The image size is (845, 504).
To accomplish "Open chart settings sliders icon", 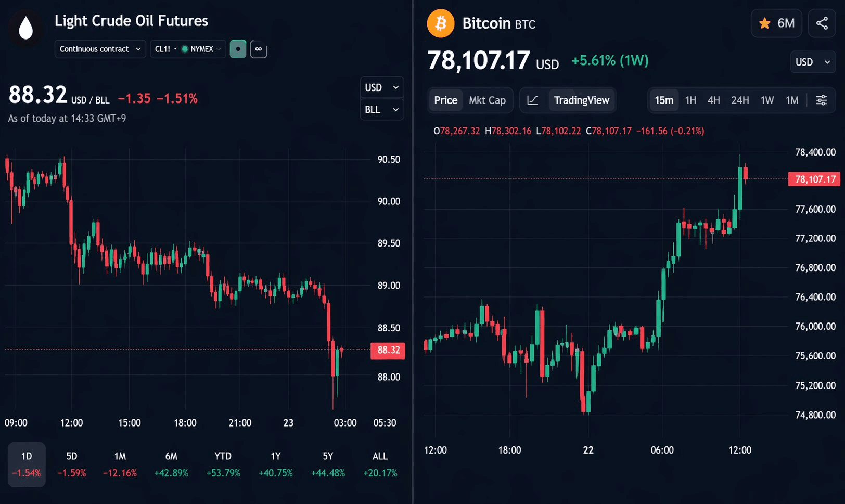I will tap(821, 100).
